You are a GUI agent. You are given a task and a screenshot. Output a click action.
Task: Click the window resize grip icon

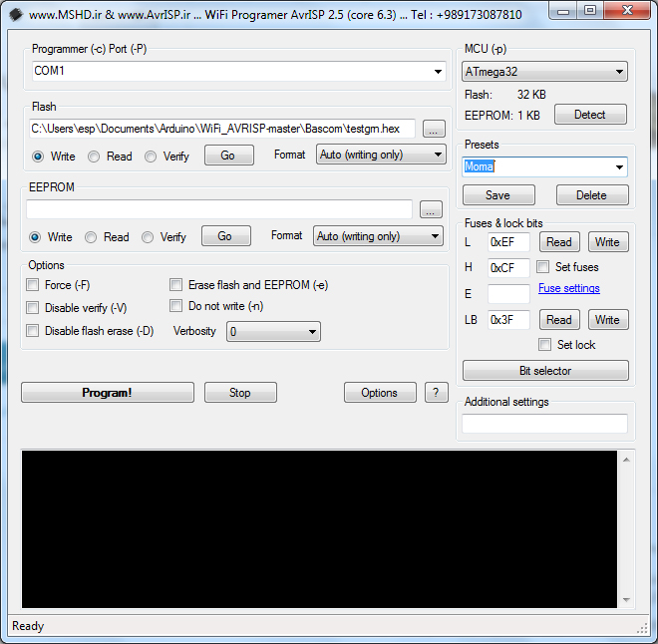click(x=642, y=628)
